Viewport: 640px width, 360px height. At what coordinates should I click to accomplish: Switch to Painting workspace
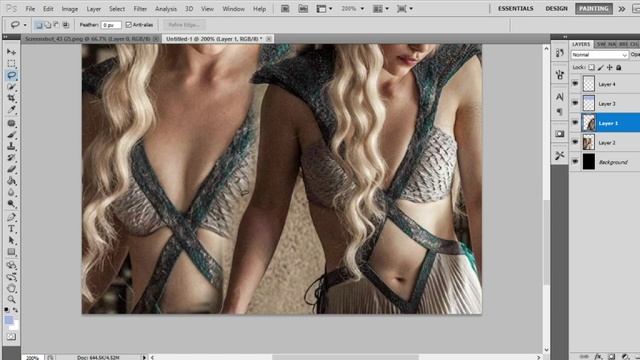coord(594,9)
